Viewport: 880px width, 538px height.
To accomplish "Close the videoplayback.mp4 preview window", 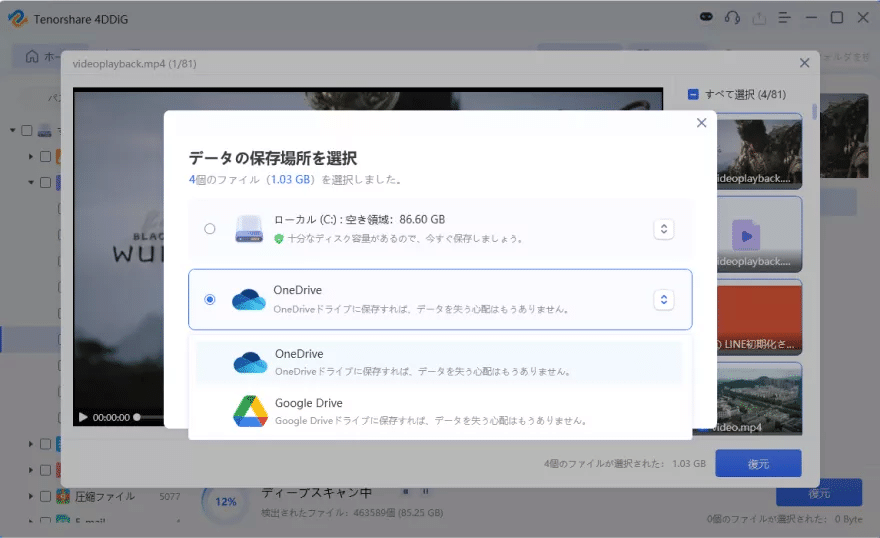I will [x=804, y=63].
